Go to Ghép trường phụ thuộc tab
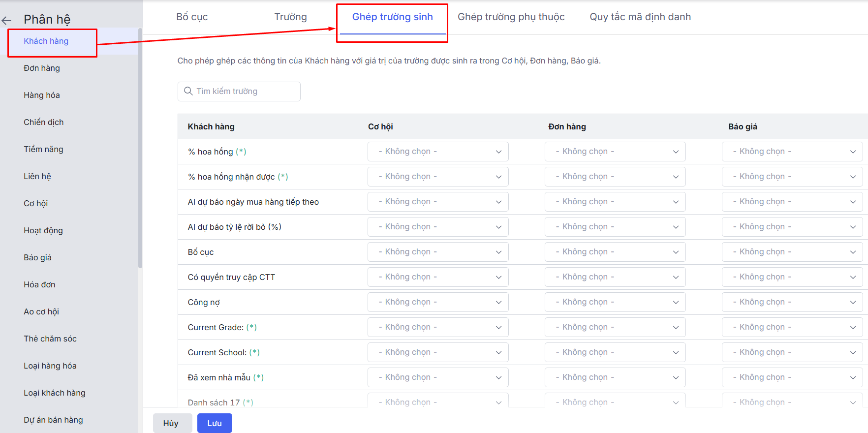Viewport: 868px width, 433px height. click(511, 17)
